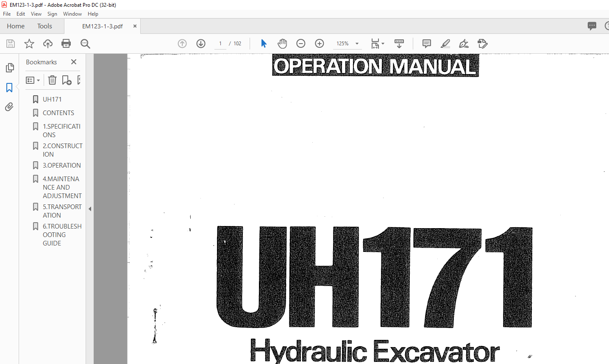The image size is (609, 364).
Task: Open the Sign menu
Action: 52,14
